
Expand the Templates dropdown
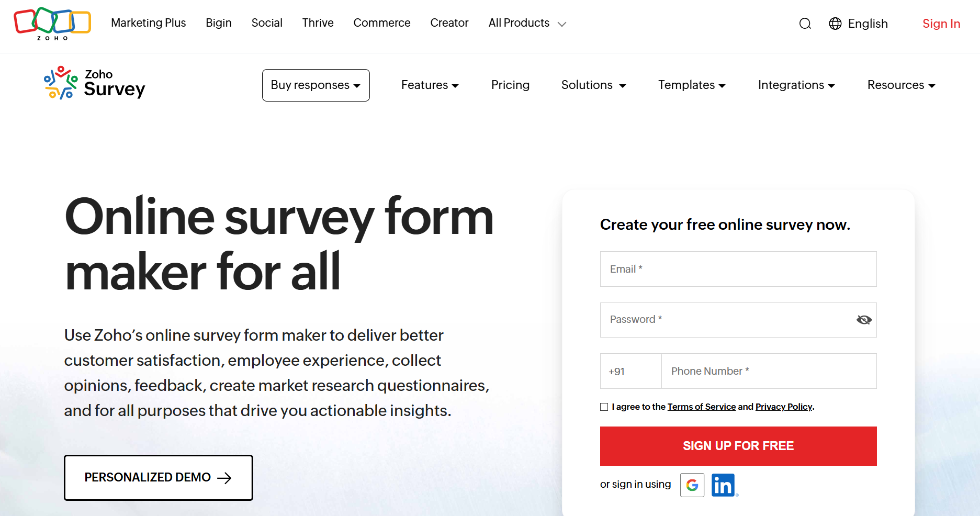click(691, 85)
